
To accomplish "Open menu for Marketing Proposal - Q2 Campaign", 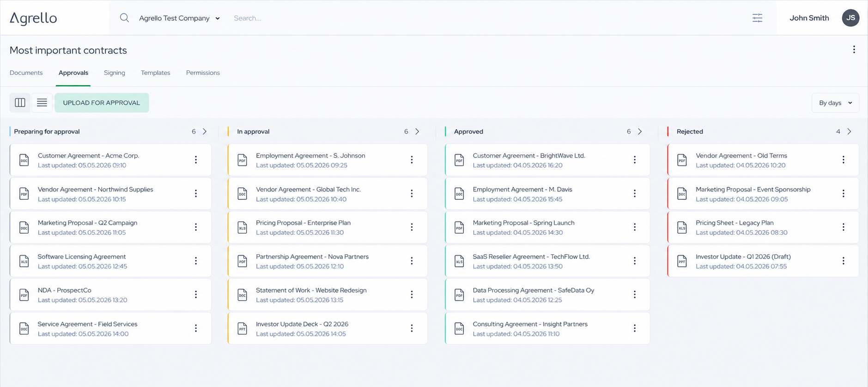I will click(196, 227).
